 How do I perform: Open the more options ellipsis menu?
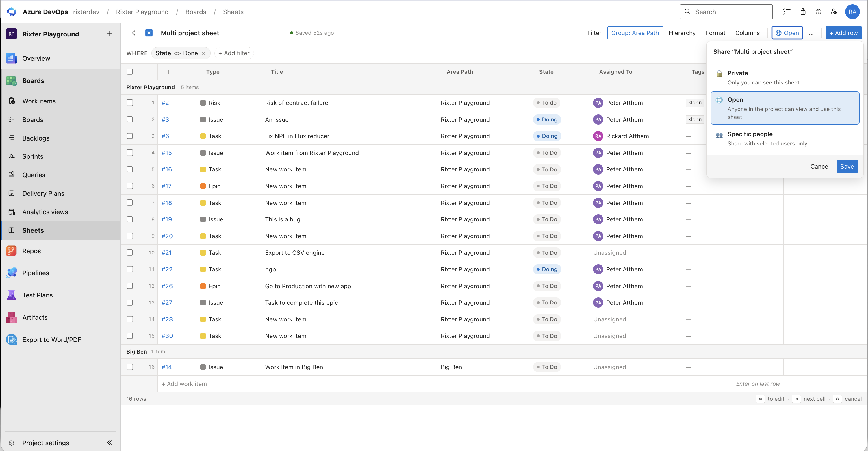point(811,33)
